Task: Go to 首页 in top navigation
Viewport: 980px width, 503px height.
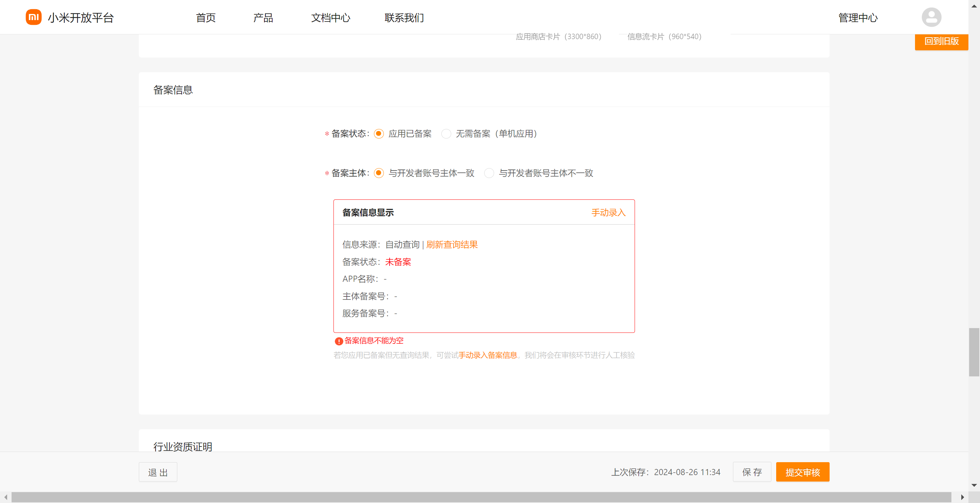Action: pyautogui.click(x=206, y=17)
